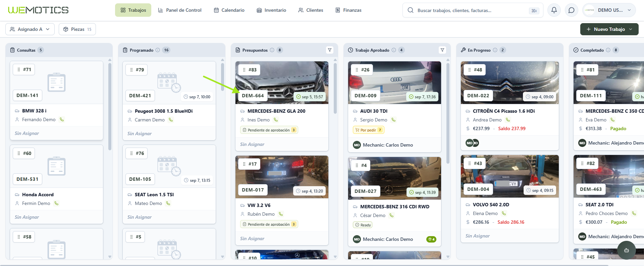The height and width of the screenshot is (266, 644).
Task: Open the DEM-017 VW photo thumbnail
Action: coord(282,177)
